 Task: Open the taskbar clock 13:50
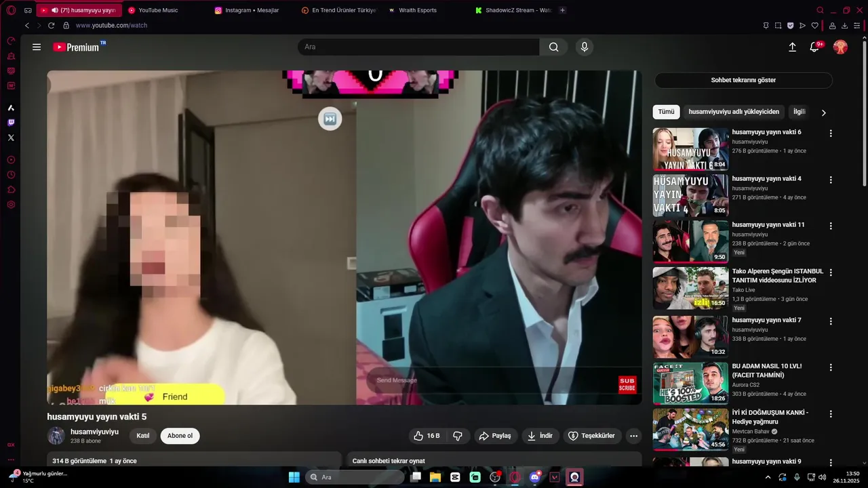click(x=846, y=477)
